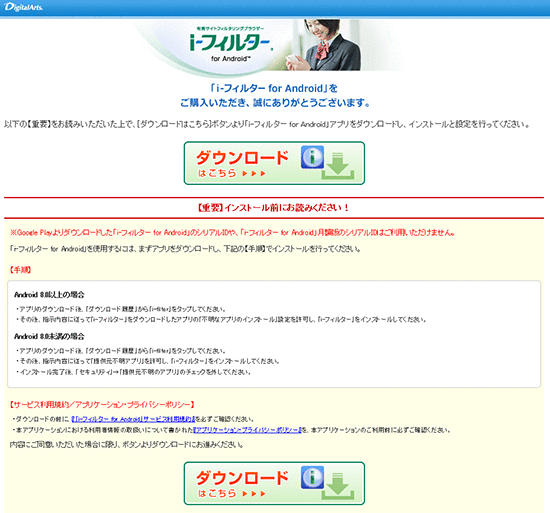This screenshot has height=513, width=550.
Task: Click the Android 8.0以上の場合 heading
Action: 49,295
